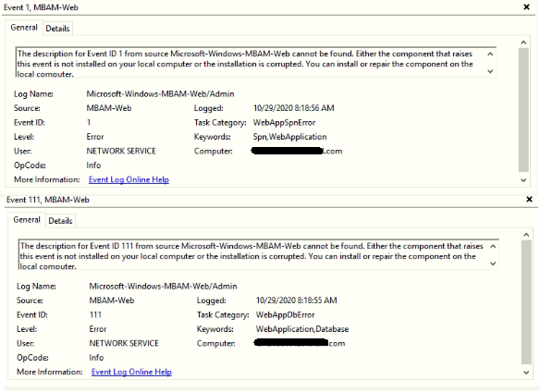Click inside the Event 1 description text box
540x392 pixels.
[251, 62]
